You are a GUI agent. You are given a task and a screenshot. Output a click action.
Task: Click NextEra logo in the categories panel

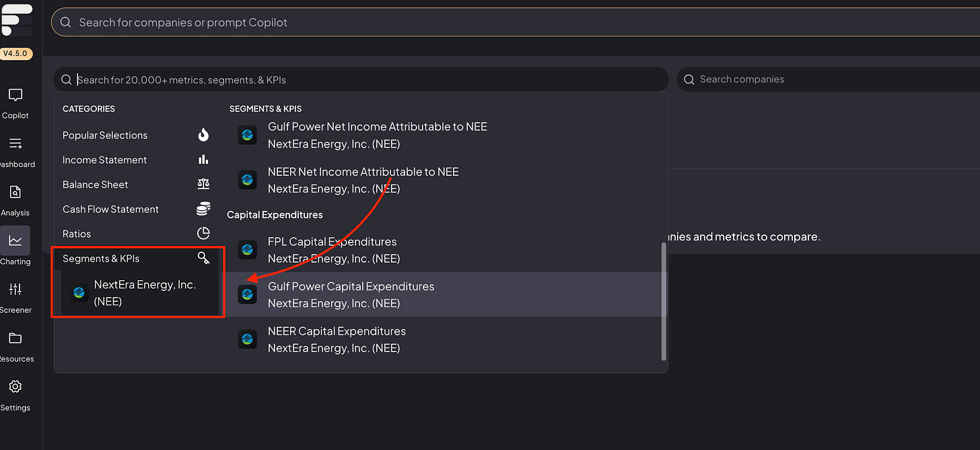point(79,293)
